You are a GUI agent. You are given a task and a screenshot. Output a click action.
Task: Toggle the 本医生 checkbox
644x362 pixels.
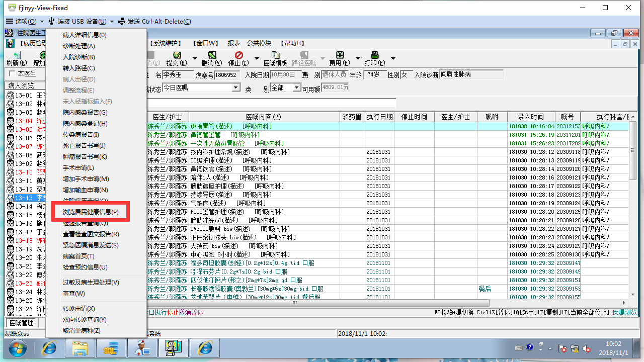[x=12, y=74]
